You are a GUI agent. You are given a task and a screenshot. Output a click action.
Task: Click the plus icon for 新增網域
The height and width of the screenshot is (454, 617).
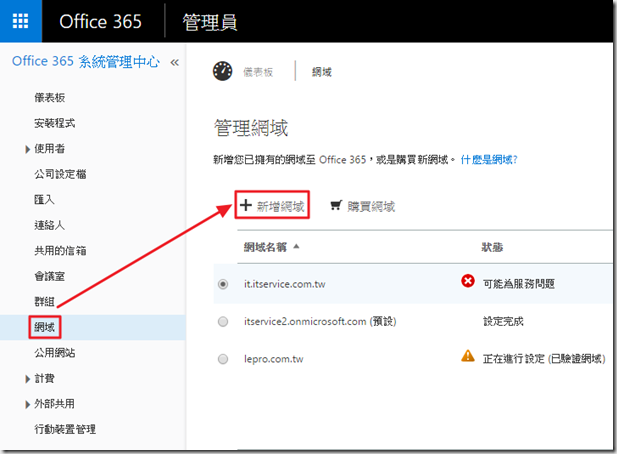pyautogui.click(x=245, y=206)
